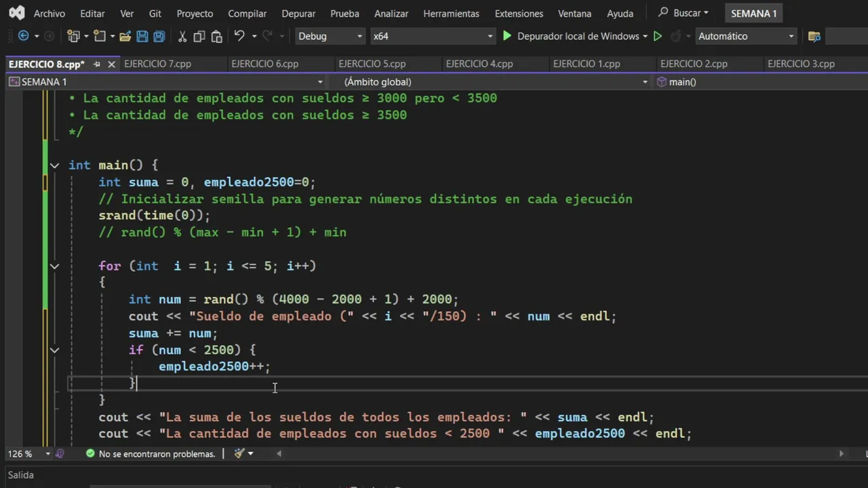This screenshot has width=868, height=488.
Task: Open the Compilar menu
Action: point(247,13)
